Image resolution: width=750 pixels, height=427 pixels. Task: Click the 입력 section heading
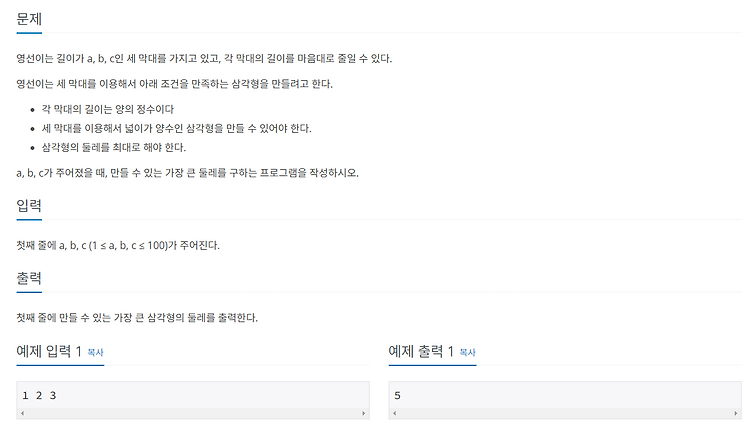coord(29,206)
